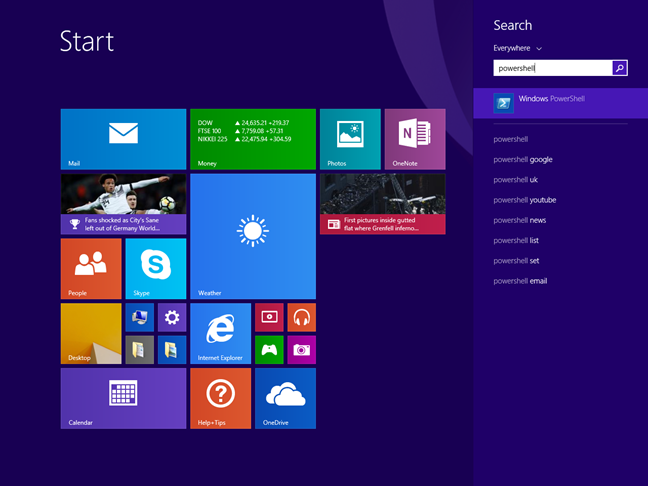Open the Weather live tile

point(252,236)
